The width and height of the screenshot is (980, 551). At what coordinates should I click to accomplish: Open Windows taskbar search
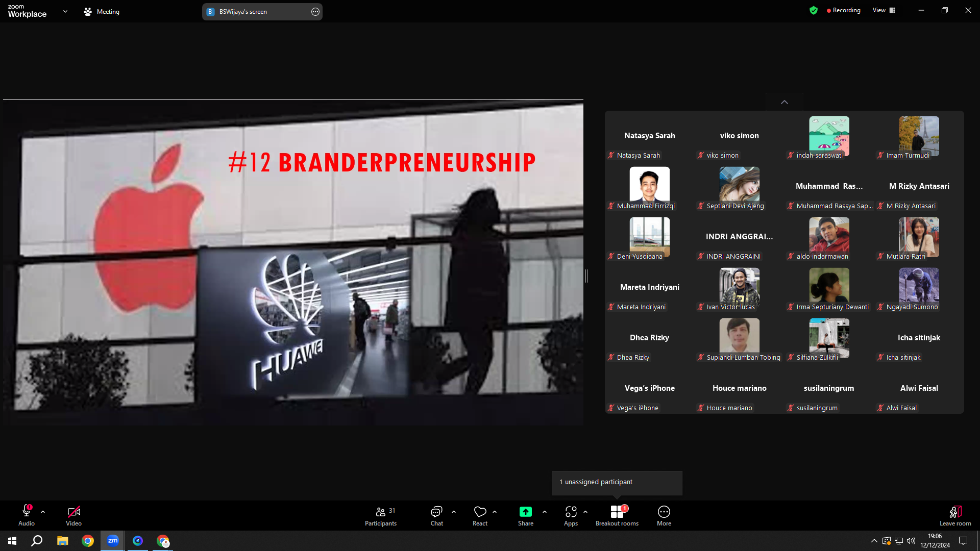pyautogui.click(x=37, y=541)
